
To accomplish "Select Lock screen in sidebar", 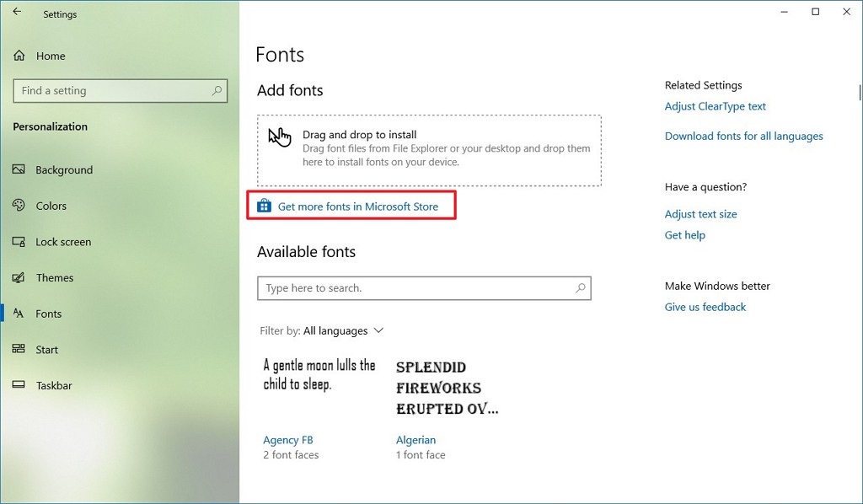I will (63, 242).
